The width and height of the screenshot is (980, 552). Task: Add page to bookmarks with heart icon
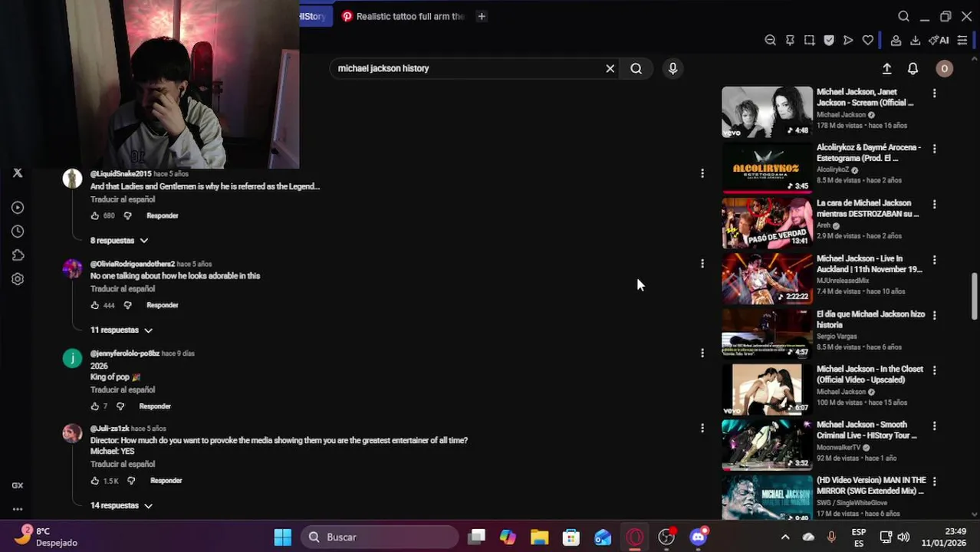[868, 40]
